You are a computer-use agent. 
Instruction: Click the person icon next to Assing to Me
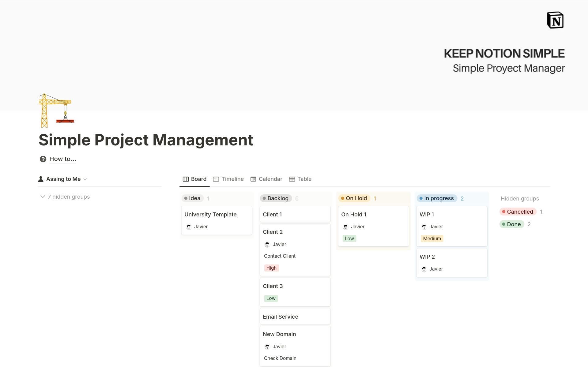(x=41, y=179)
